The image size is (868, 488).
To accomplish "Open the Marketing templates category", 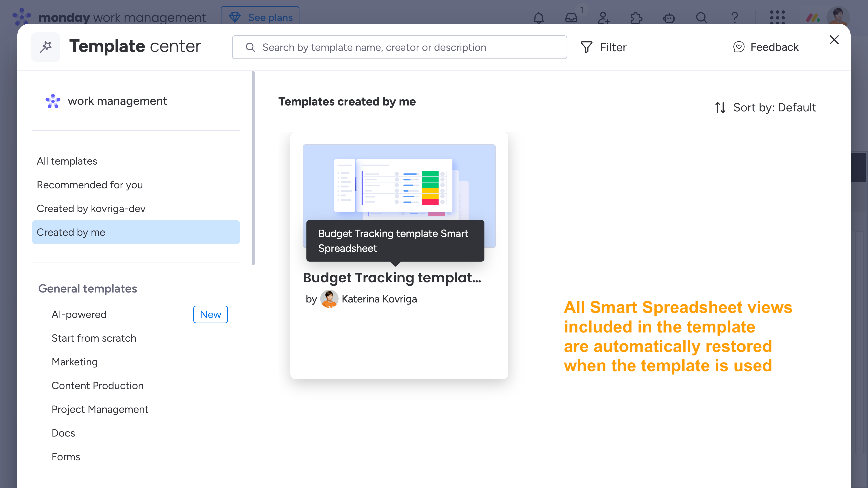I will (x=74, y=362).
